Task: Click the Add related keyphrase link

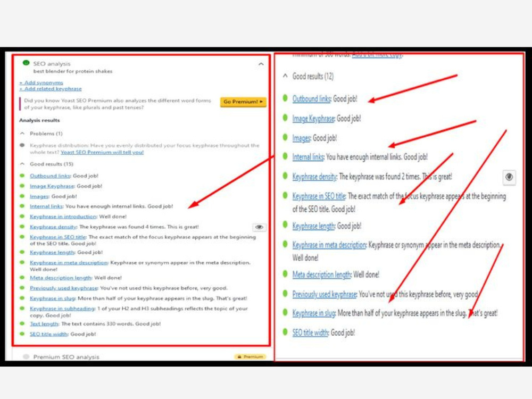Action: point(51,88)
